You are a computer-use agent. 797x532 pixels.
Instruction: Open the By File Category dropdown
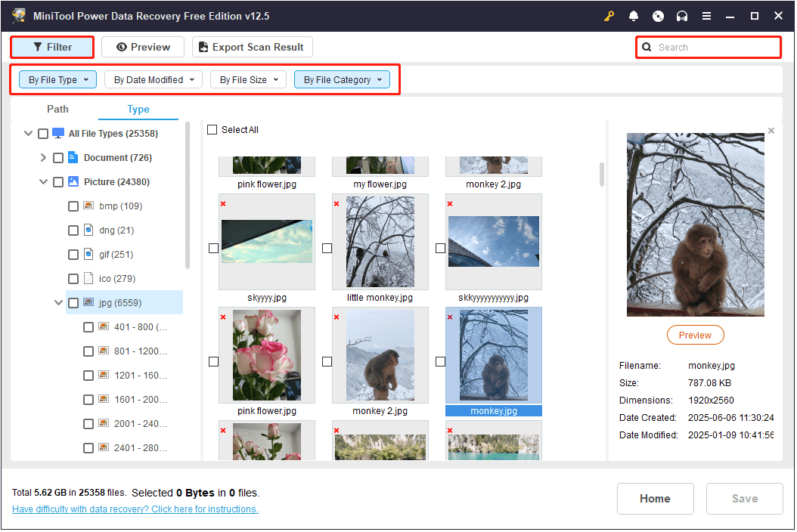point(342,79)
